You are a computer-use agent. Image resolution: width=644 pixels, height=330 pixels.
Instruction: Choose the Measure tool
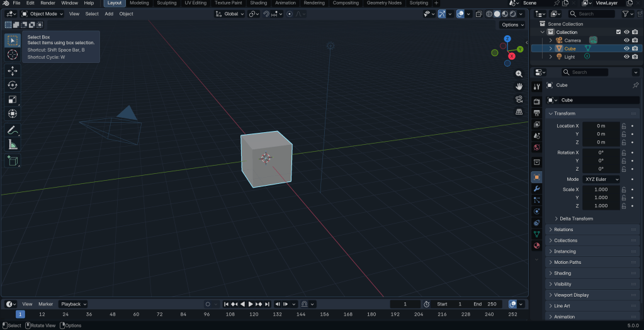click(13, 145)
